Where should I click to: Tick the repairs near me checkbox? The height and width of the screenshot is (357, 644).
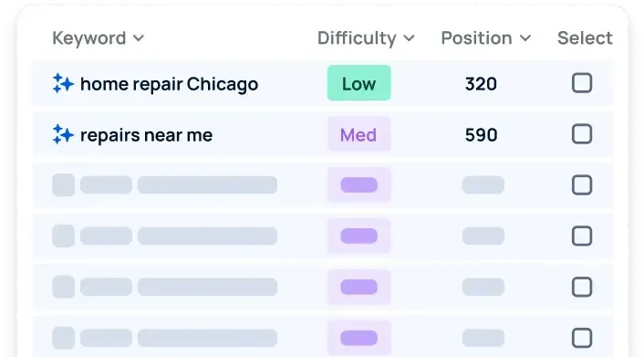582,134
